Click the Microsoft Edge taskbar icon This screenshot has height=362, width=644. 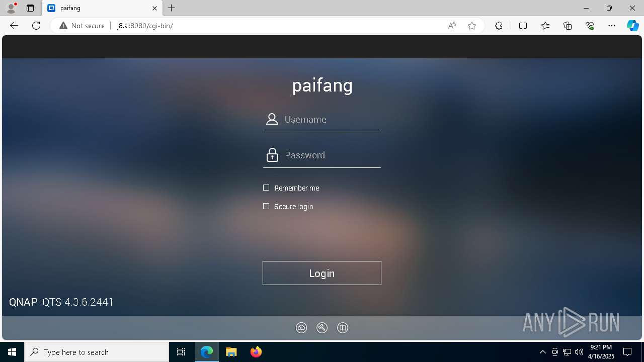tap(207, 352)
